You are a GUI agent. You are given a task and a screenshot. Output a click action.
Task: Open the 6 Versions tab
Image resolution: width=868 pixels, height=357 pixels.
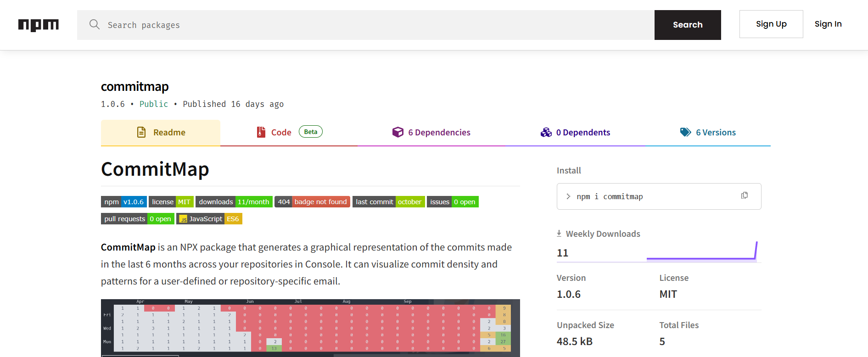708,133
